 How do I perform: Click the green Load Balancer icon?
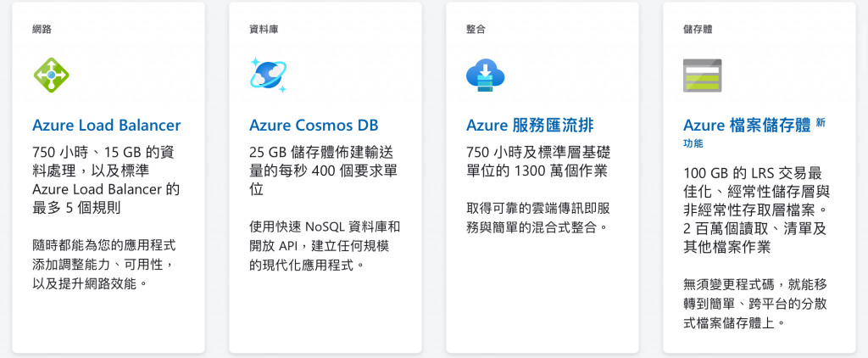(x=52, y=75)
